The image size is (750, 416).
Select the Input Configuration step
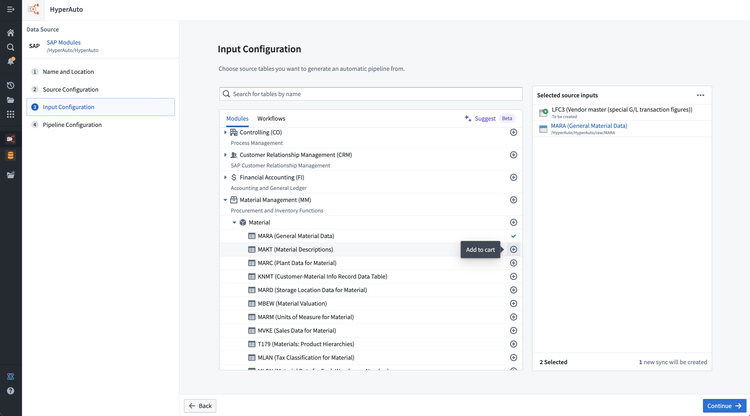pyautogui.click(x=100, y=107)
